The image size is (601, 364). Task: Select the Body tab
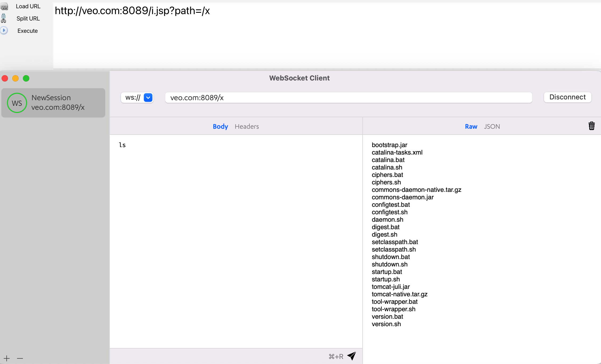pos(220,126)
